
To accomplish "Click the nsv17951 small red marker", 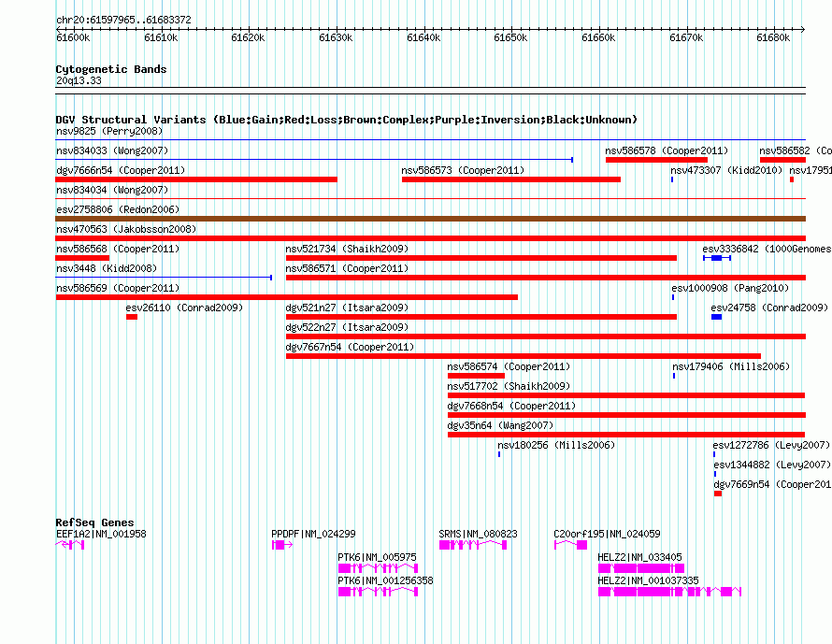I will 792,179.
